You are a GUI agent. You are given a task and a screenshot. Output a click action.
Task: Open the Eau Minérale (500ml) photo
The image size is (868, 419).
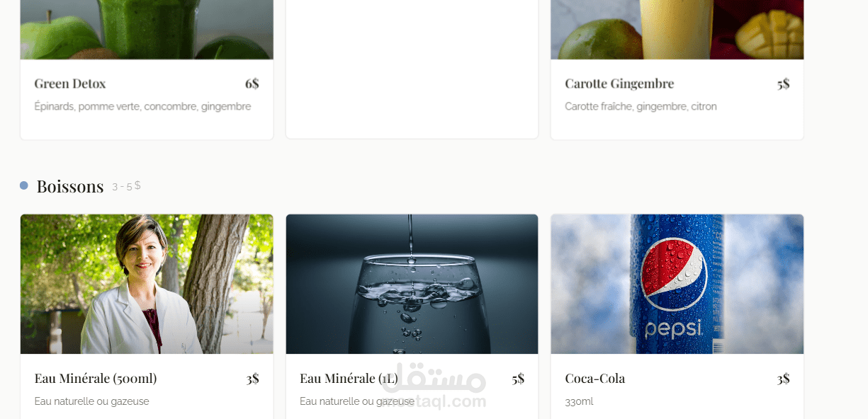coord(147,284)
